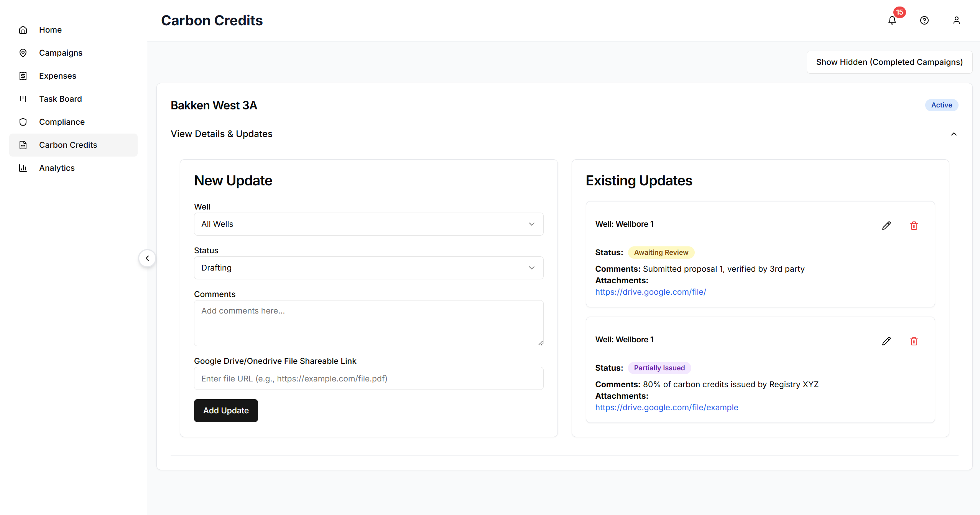Focus the file shareable link URL field

[368, 379]
